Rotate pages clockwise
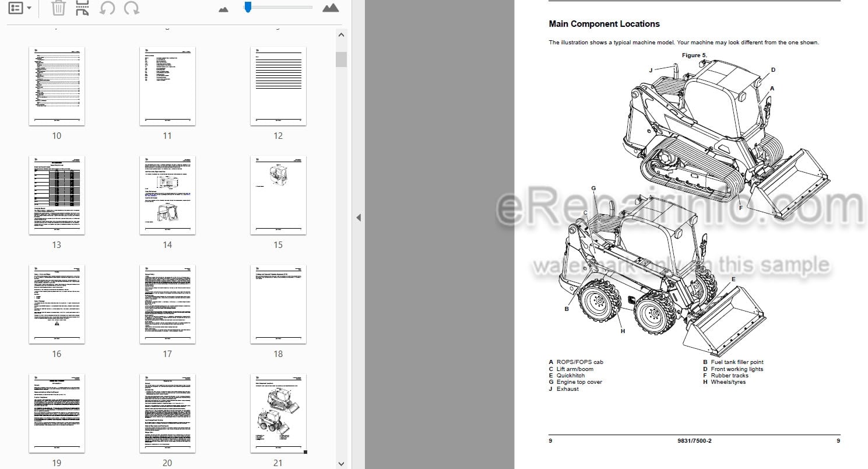This screenshot has width=868, height=469. coord(132,8)
